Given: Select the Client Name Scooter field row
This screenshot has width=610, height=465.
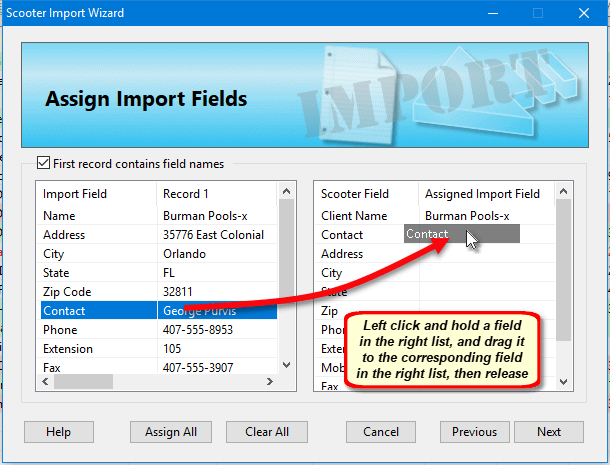Looking at the screenshot, I should point(435,216).
